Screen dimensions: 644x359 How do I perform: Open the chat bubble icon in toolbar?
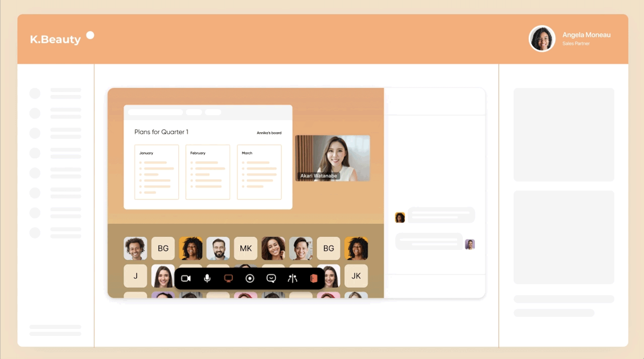coord(271,278)
